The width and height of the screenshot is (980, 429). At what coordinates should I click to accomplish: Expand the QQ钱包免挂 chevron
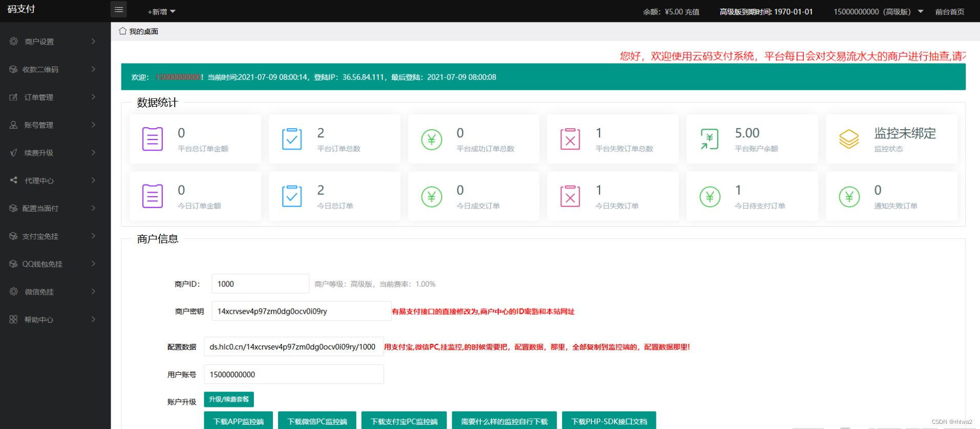(x=93, y=263)
